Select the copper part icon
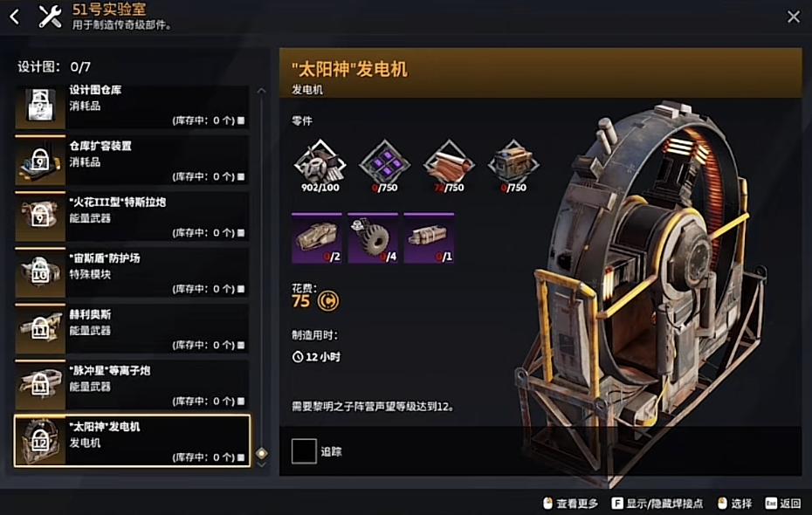The width and height of the screenshot is (812, 515). click(x=449, y=162)
